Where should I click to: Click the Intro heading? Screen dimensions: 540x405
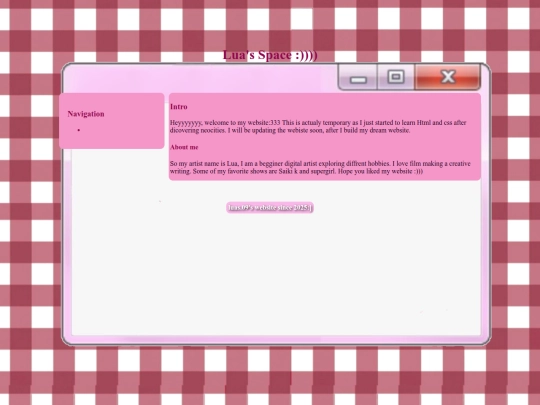click(179, 107)
